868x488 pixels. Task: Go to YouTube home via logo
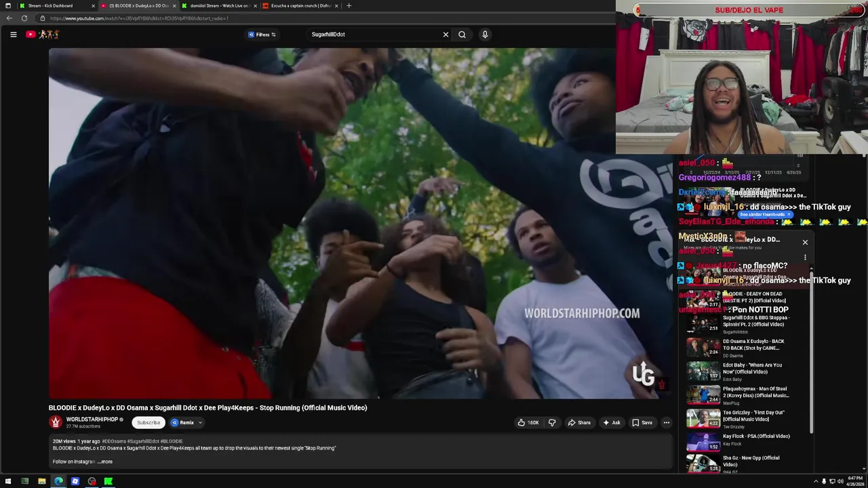42,35
